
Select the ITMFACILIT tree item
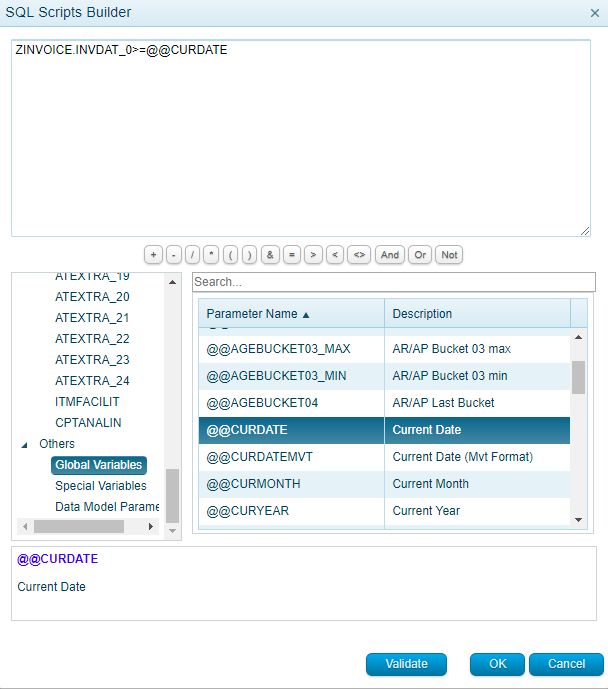87,402
